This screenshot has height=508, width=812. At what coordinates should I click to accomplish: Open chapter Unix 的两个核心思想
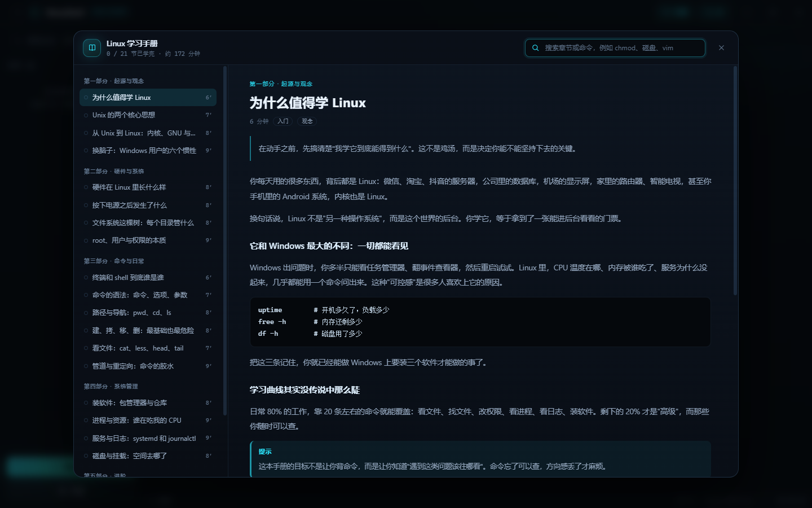pyautogui.click(x=148, y=115)
